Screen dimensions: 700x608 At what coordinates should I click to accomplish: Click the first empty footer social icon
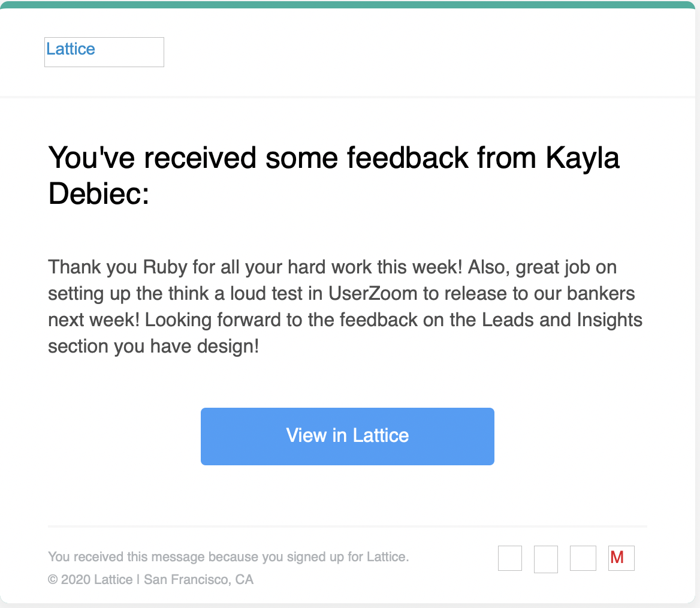click(x=510, y=558)
